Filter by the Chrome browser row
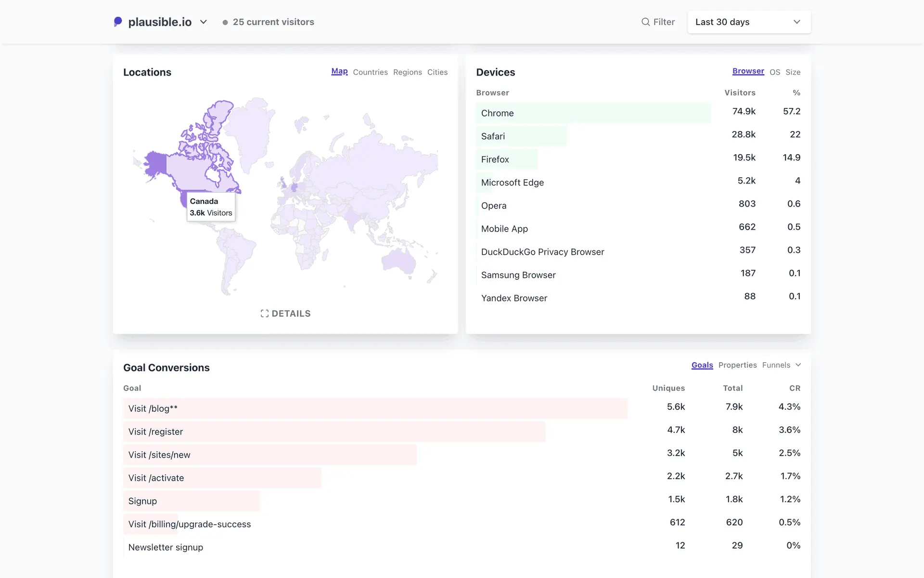The width and height of the screenshot is (924, 578). (x=498, y=113)
